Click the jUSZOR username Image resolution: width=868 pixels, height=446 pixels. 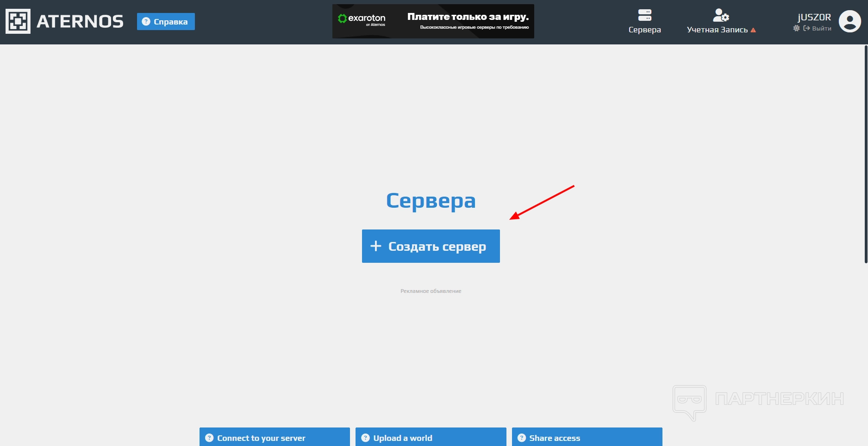click(x=814, y=17)
